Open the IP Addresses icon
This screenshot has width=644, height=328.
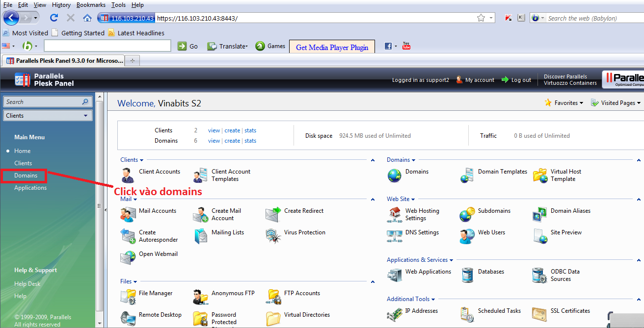point(394,315)
